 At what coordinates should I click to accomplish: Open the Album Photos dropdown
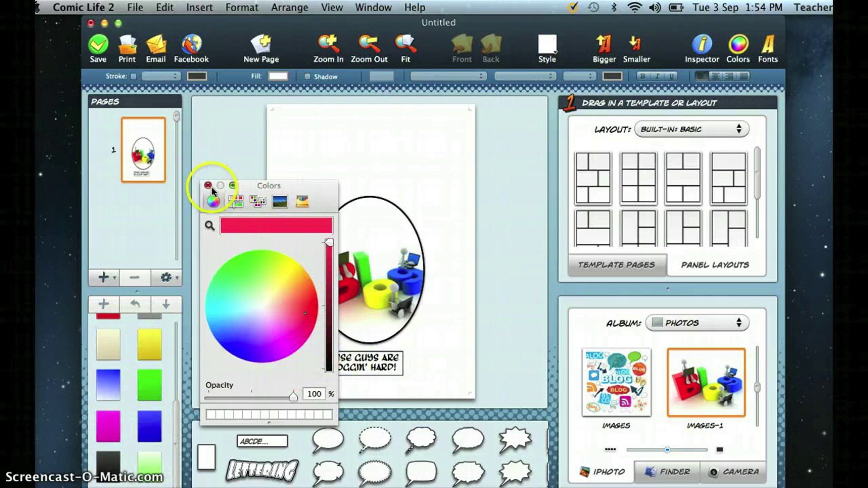(x=697, y=322)
